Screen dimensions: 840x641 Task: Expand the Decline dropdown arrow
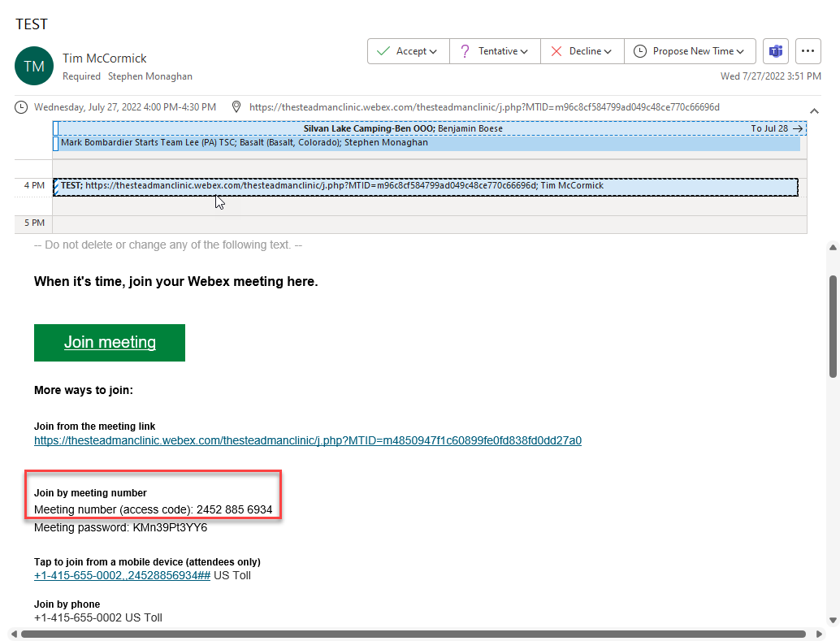608,52
